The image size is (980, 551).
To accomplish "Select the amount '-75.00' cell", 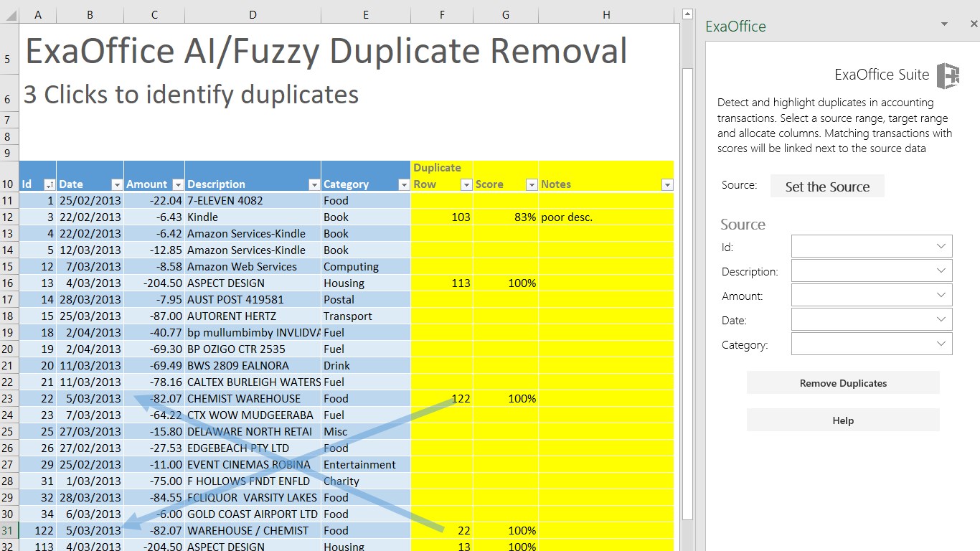I will [x=154, y=481].
